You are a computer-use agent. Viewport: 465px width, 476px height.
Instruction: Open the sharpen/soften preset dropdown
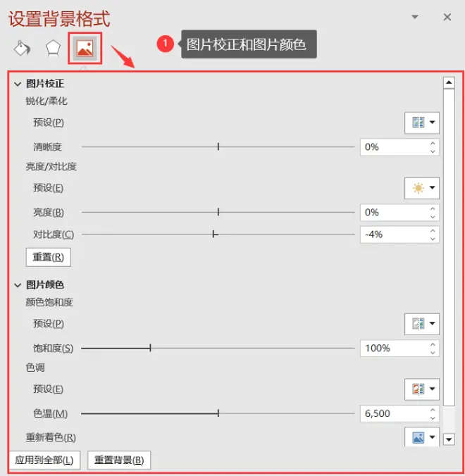click(x=422, y=123)
